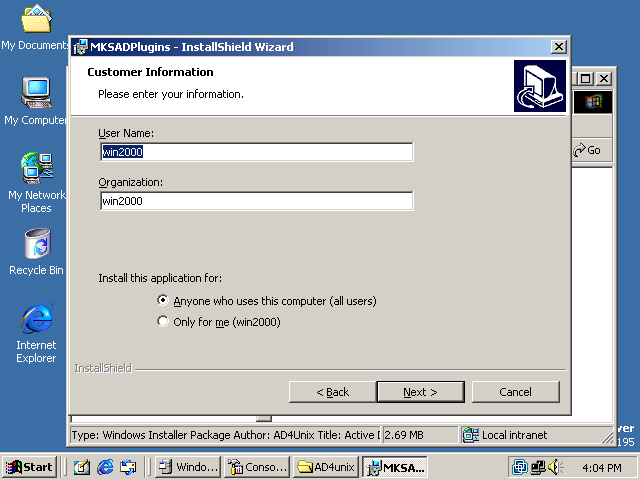This screenshot has height=480, width=640.
Task: Go to the next wizard step
Action: [x=420, y=392]
